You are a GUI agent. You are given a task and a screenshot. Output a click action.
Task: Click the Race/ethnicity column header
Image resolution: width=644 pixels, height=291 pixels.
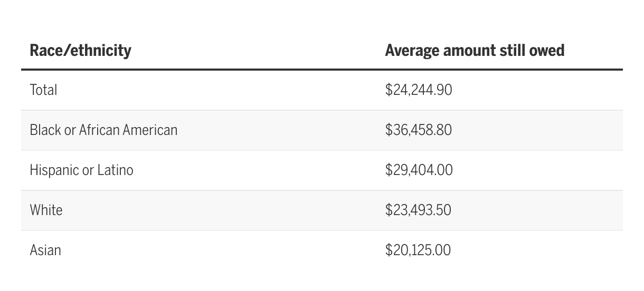coord(80,51)
